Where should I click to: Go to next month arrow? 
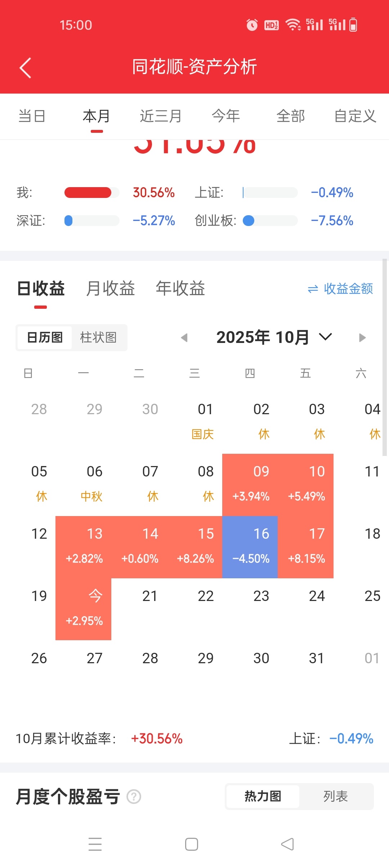[362, 338]
